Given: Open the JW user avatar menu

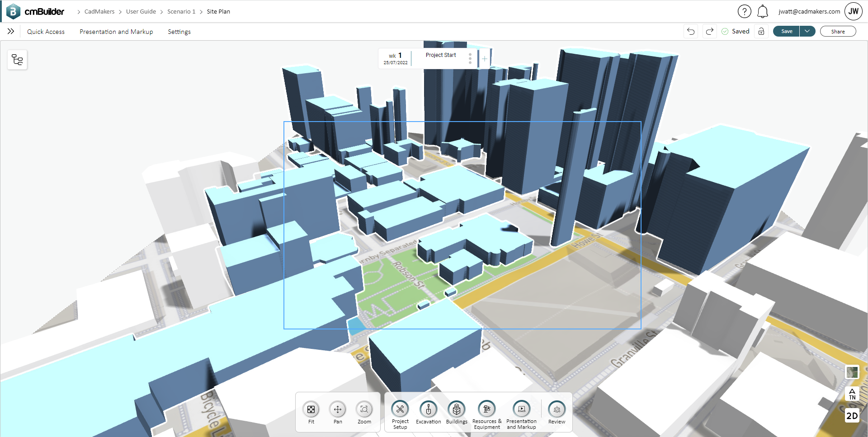Looking at the screenshot, I should (854, 11).
